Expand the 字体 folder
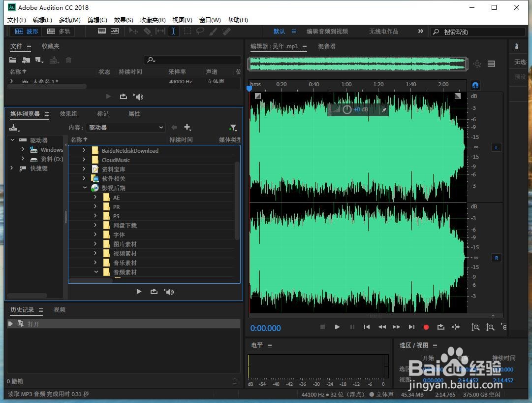Viewport: 532px width, 403px height. (95, 235)
